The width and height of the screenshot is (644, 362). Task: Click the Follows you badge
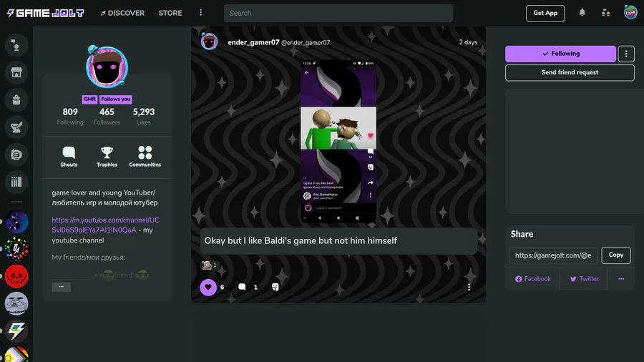click(x=115, y=99)
